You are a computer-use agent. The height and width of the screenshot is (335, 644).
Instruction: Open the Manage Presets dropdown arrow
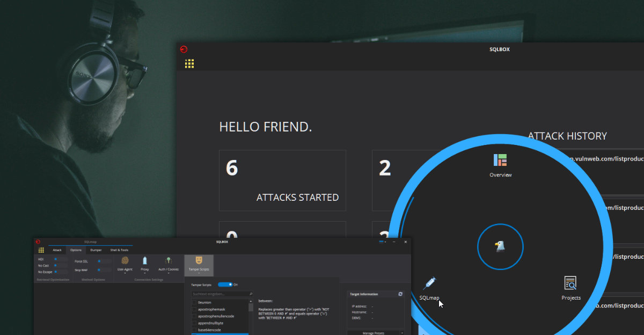tap(402, 333)
